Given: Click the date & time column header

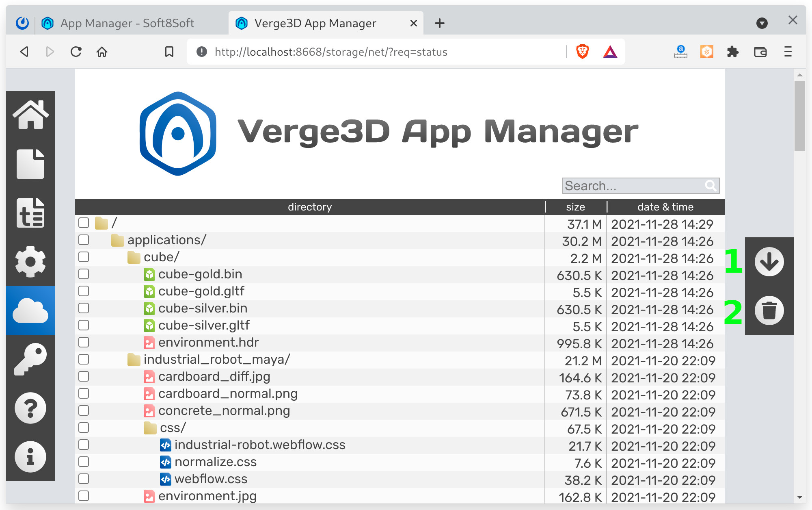Looking at the screenshot, I should (665, 207).
